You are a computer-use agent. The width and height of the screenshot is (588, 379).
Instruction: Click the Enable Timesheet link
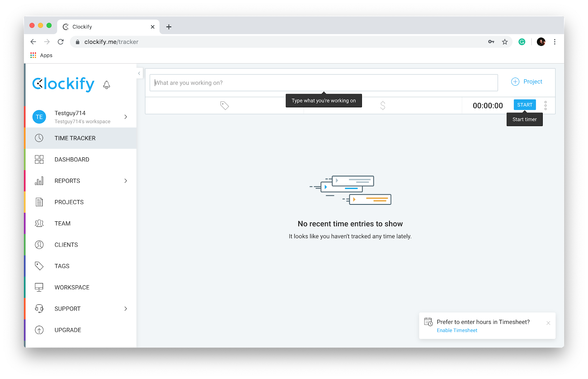pos(457,330)
